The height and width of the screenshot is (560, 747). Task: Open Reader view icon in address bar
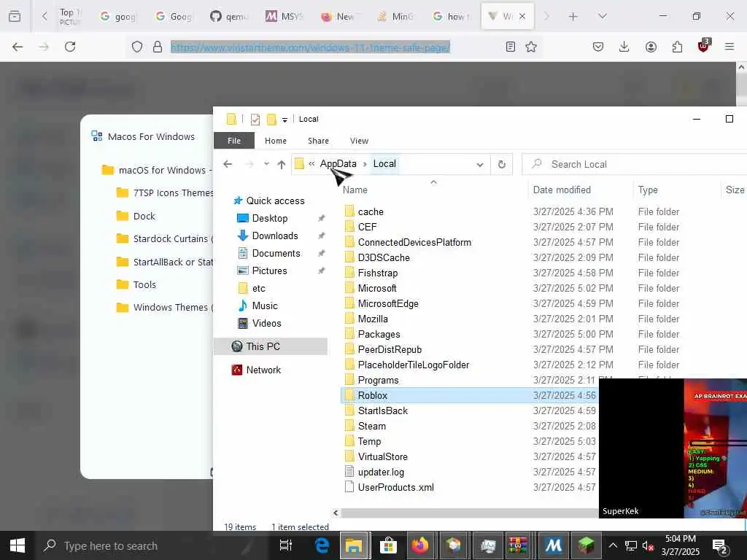[510, 47]
